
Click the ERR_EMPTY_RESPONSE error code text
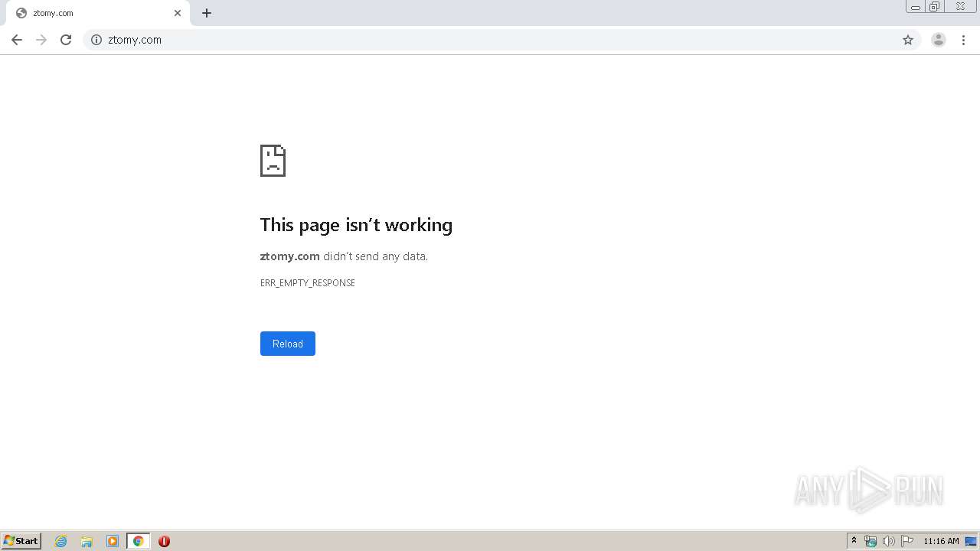pyautogui.click(x=308, y=283)
